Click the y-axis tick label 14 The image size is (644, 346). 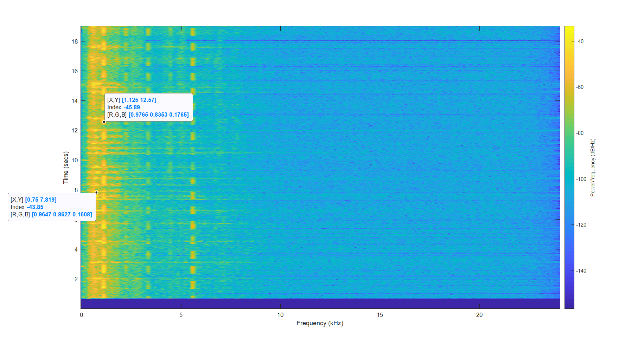[x=75, y=101]
